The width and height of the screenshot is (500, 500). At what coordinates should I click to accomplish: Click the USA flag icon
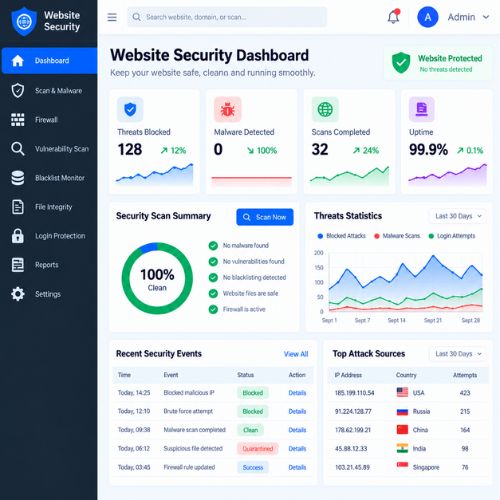click(x=402, y=392)
